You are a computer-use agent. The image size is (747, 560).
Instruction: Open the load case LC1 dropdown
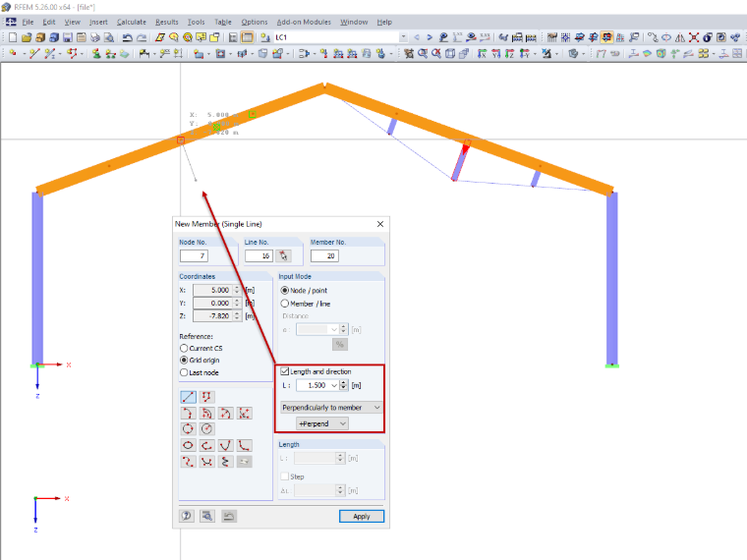coord(404,37)
